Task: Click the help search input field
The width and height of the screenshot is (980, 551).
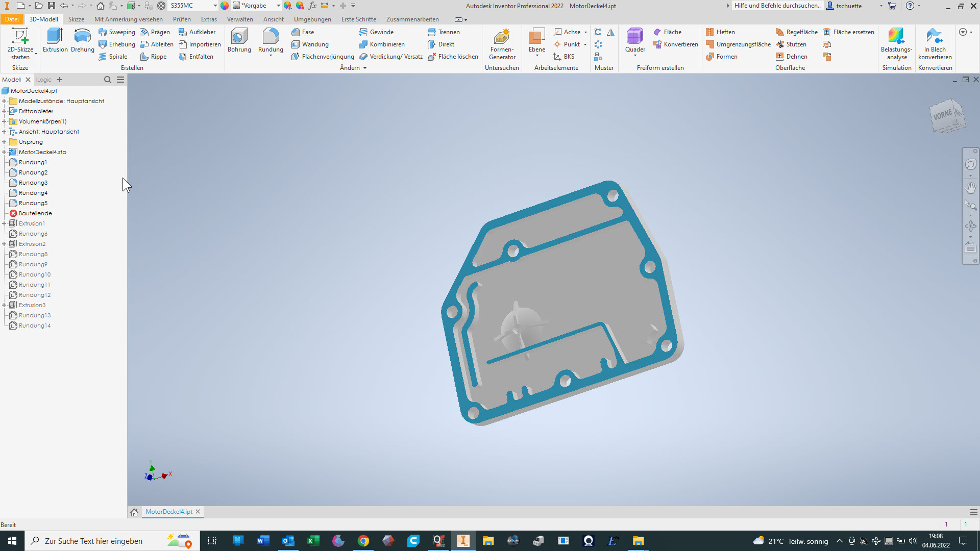Action: pyautogui.click(x=777, y=6)
